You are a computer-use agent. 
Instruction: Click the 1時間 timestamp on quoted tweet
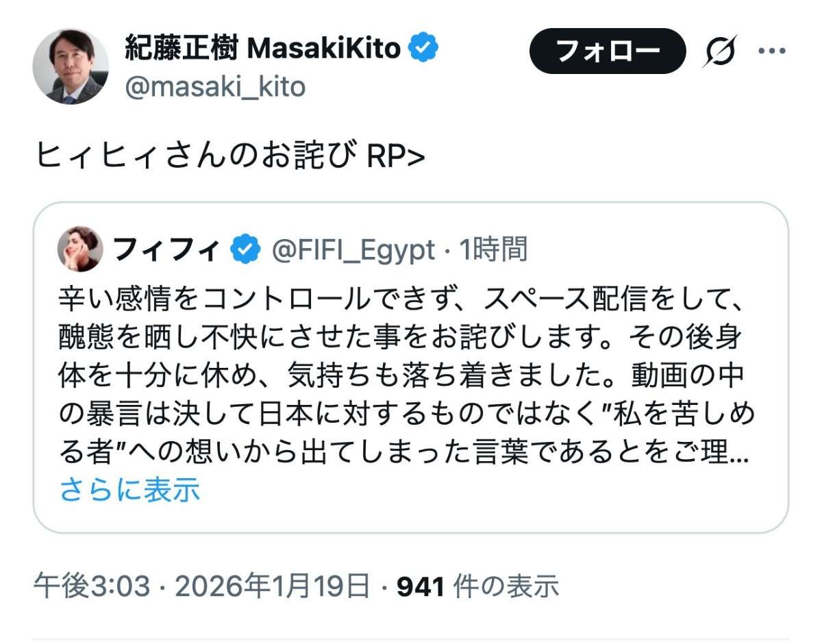coord(493,251)
